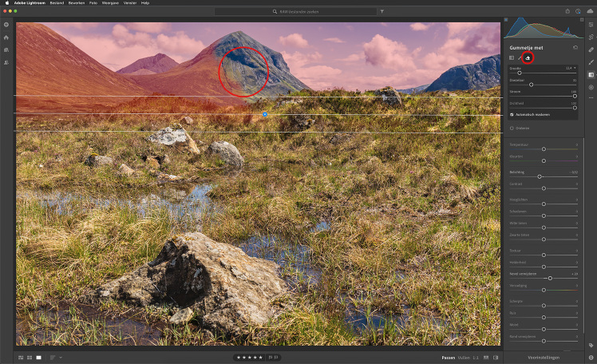Image resolution: width=597 pixels, height=364 pixels.
Task: Open the three-dots more options
Action: click(591, 98)
